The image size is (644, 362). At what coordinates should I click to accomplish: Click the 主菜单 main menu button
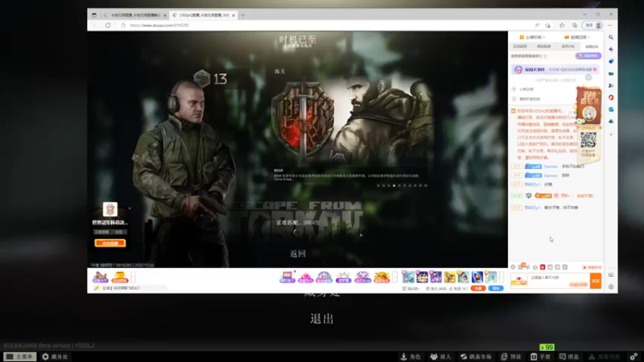click(x=19, y=356)
